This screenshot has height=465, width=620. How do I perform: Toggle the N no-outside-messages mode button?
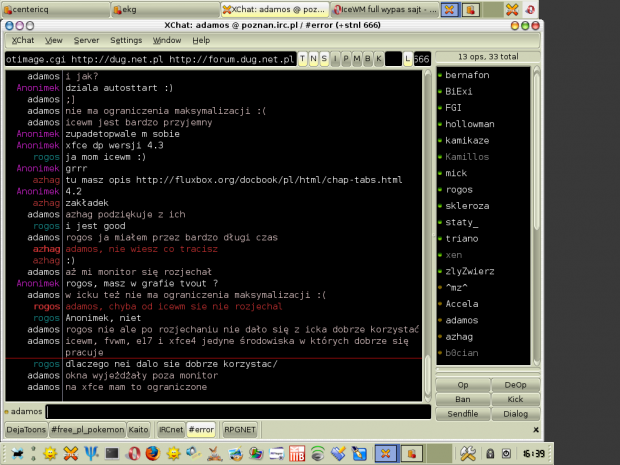coord(314,59)
